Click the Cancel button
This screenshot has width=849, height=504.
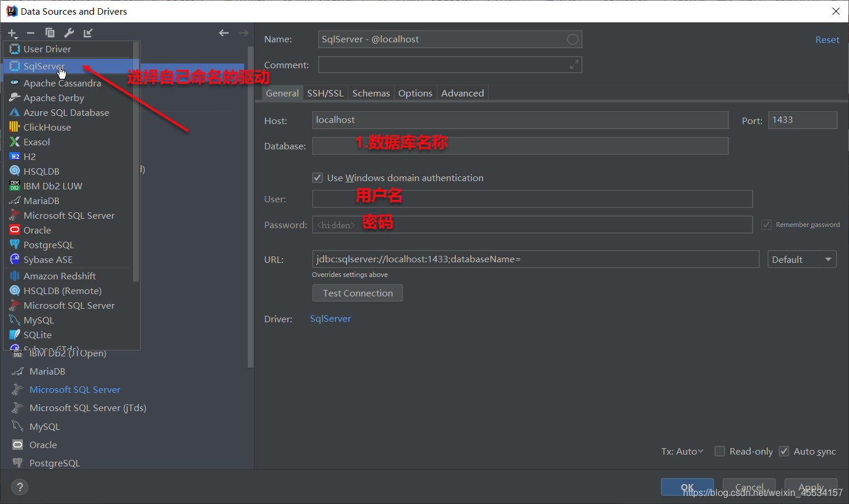[x=749, y=487]
